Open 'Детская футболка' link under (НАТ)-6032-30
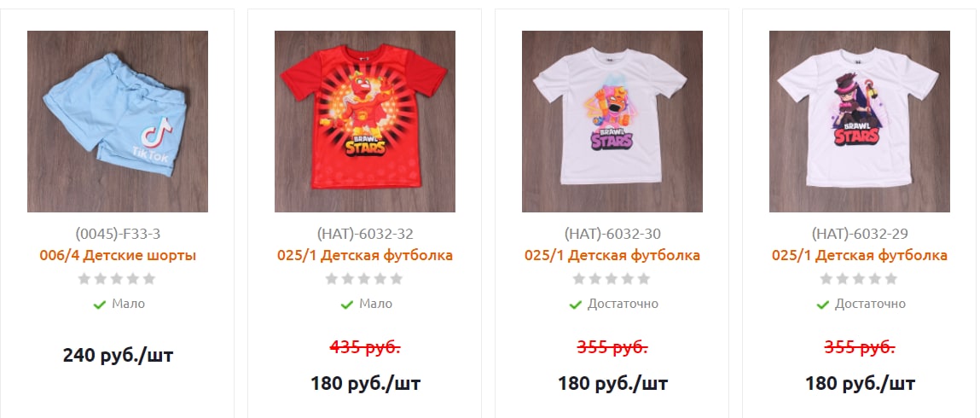 click(612, 255)
